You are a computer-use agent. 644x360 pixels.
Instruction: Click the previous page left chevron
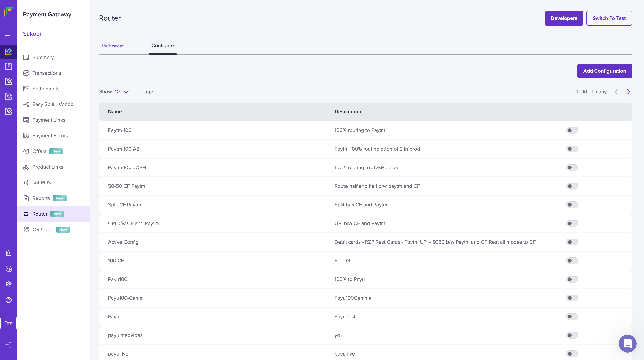pos(616,92)
